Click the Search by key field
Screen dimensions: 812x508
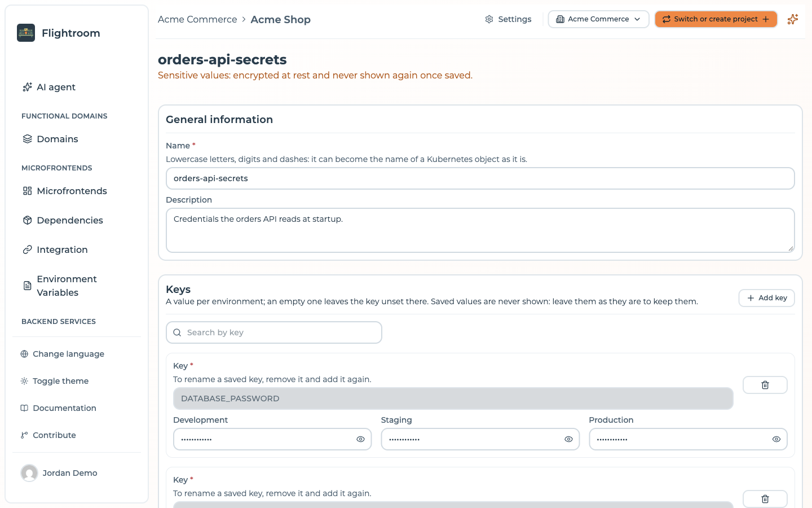[274, 332]
